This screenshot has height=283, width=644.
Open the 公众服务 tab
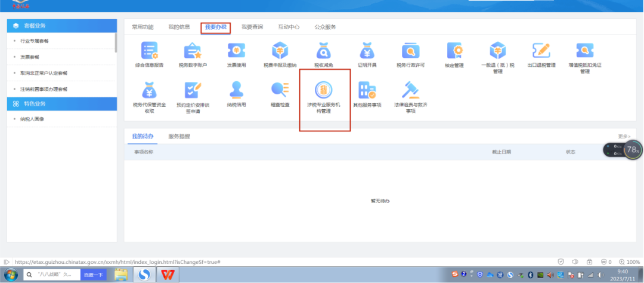coord(326,27)
